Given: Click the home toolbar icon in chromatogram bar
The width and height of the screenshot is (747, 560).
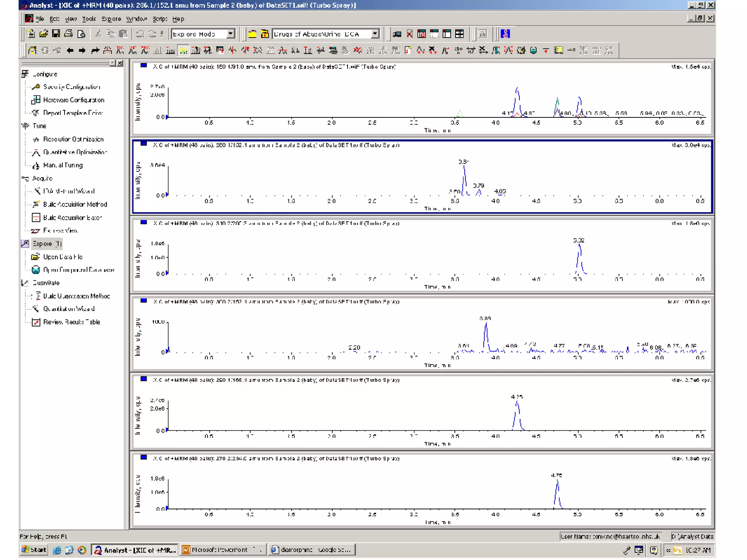Looking at the screenshot, I should click(32, 50).
